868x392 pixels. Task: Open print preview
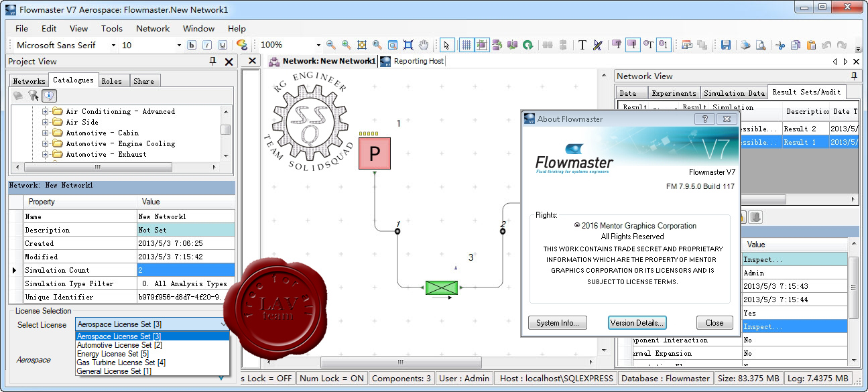tap(761, 45)
